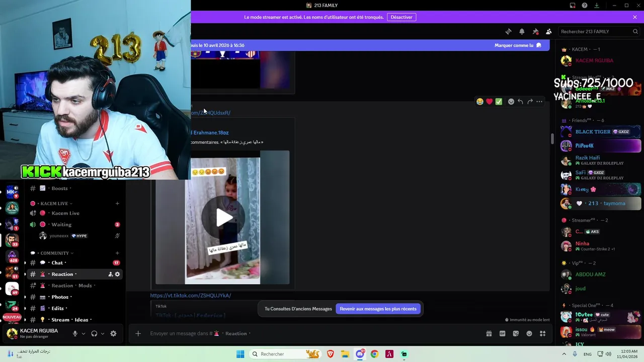Open BLACK TIGER member profile

pyautogui.click(x=601, y=132)
